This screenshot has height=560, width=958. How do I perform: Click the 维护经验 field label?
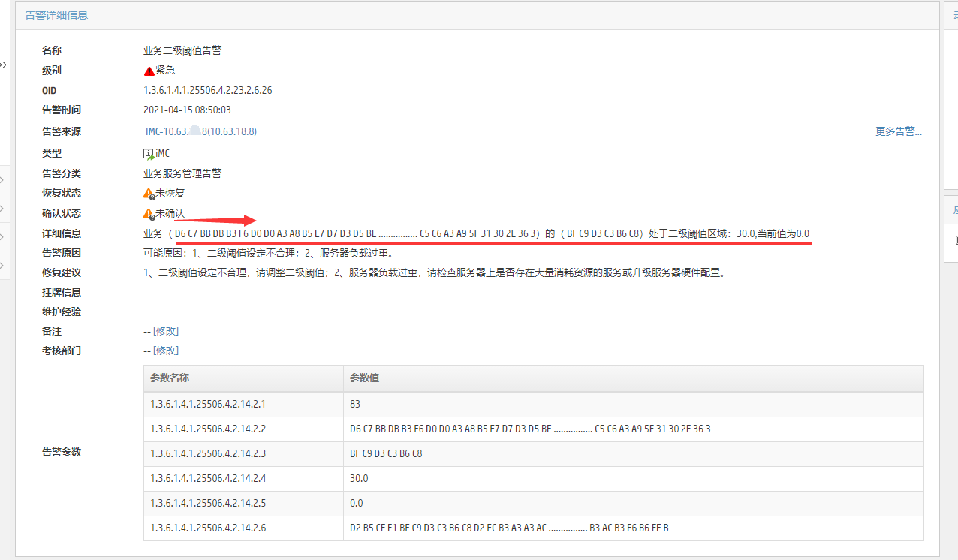[62, 312]
